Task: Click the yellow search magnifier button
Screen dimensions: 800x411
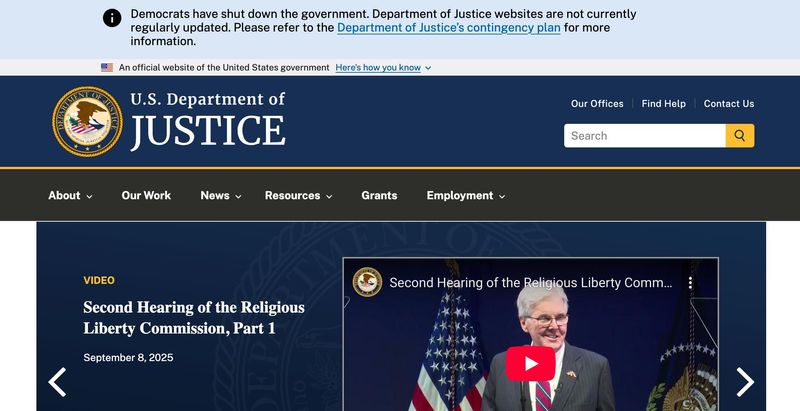Action: [x=740, y=136]
